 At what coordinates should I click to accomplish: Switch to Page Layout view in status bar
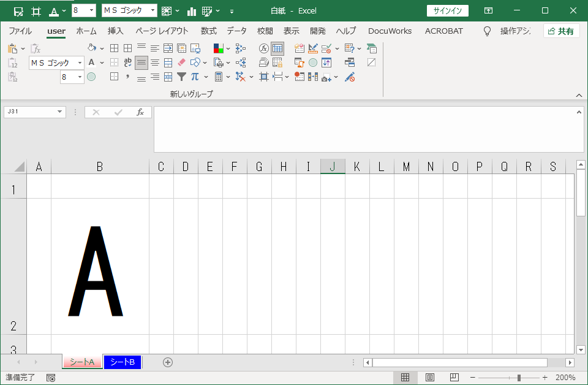pos(430,377)
